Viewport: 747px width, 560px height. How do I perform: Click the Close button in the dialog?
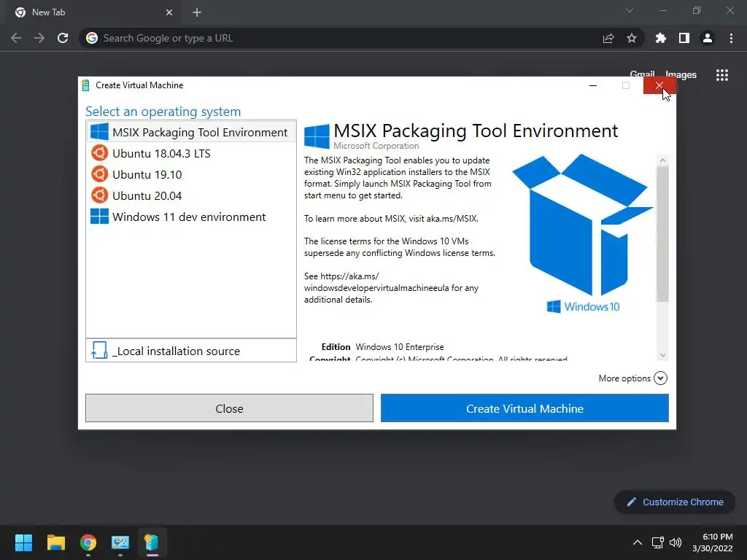229,408
